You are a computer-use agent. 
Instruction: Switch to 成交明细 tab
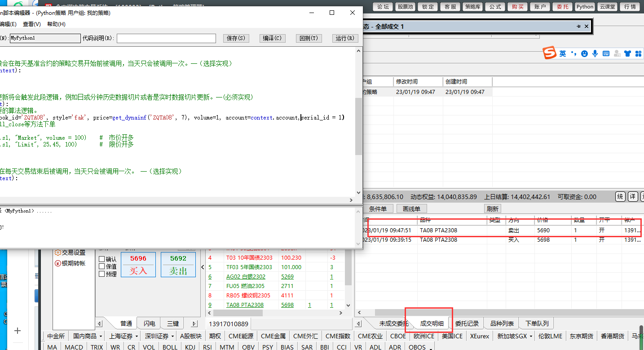[x=432, y=323]
